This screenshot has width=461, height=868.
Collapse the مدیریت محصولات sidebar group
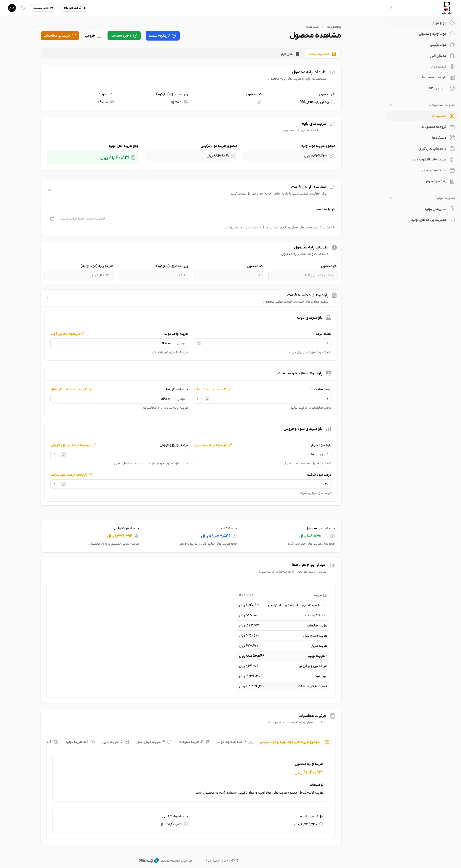pos(390,105)
